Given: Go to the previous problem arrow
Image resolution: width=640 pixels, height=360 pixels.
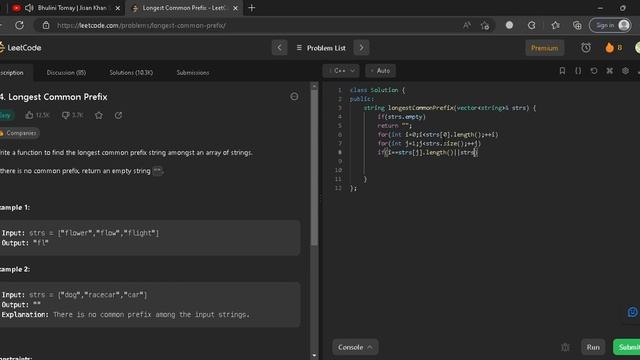Looking at the screenshot, I should pyautogui.click(x=280, y=48).
